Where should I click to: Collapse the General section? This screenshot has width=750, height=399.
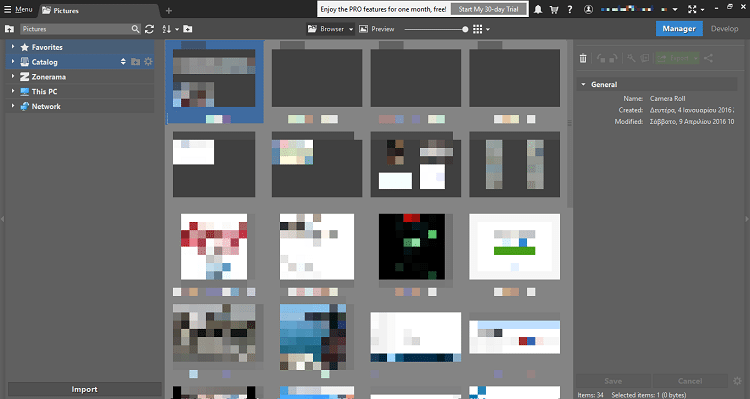(583, 84)
